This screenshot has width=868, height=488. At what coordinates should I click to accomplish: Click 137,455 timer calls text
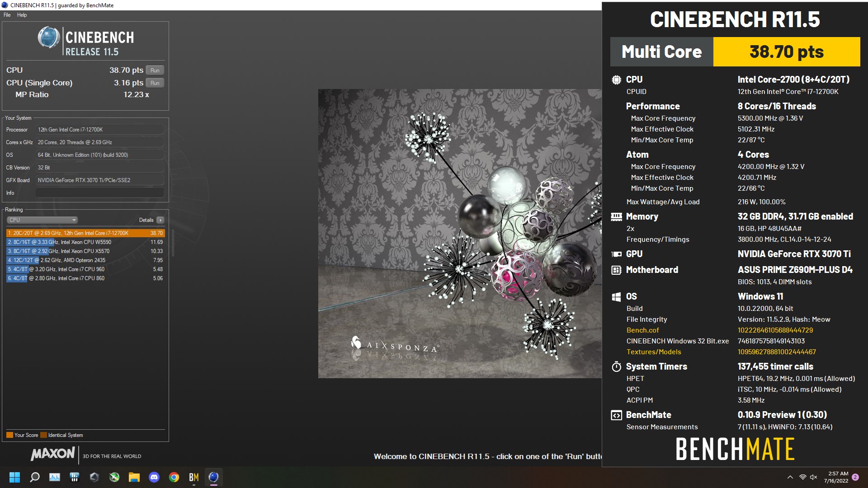(x=775, y=367)
